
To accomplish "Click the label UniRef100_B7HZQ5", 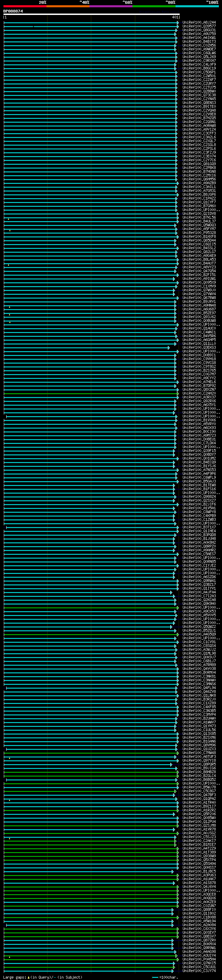I will 199,118.
